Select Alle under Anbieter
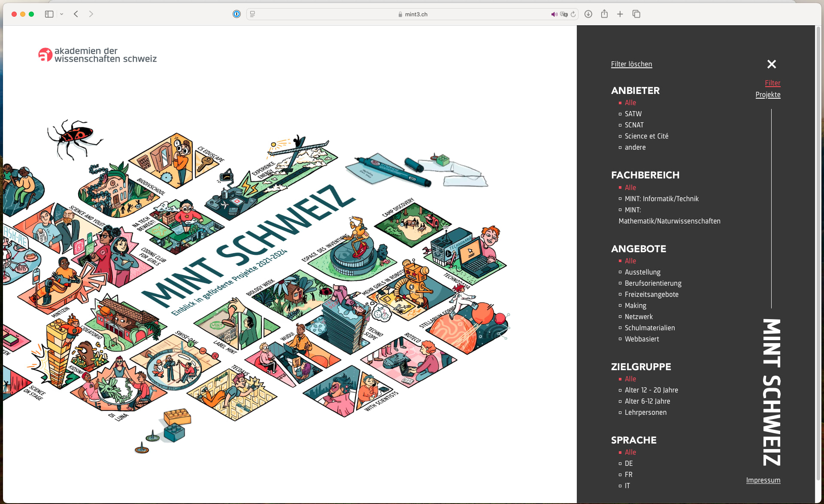The width and height of the screenshot is (824, 504). click(x=630, y=103)
